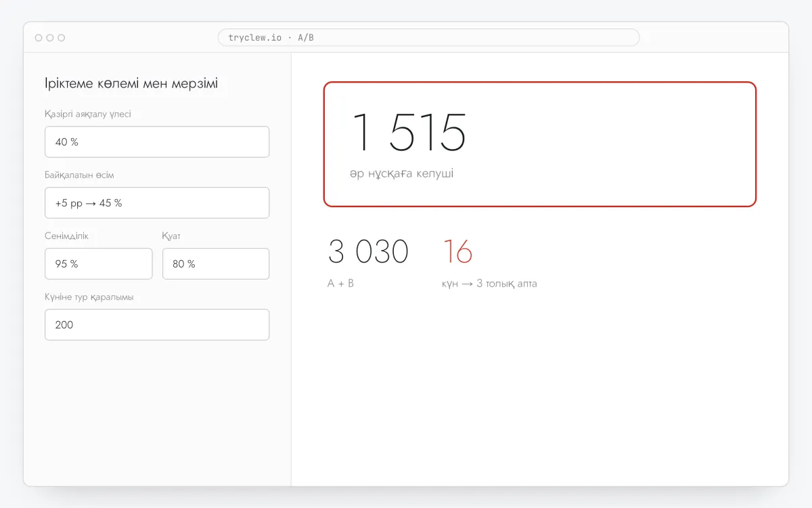The height and width of the screenshot is (508, 812).
Task: Click the күн → 3 толық апта caption
Action: (489, 283)
